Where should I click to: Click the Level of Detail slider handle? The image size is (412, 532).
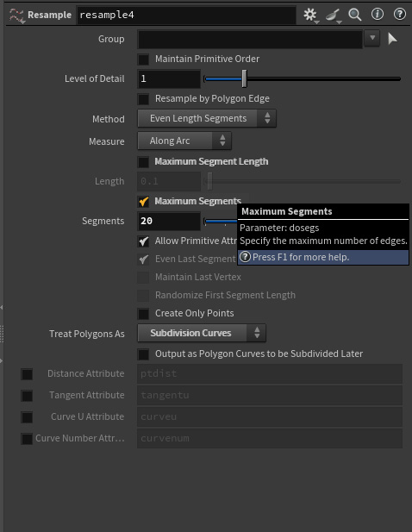[x=244, y=78]
